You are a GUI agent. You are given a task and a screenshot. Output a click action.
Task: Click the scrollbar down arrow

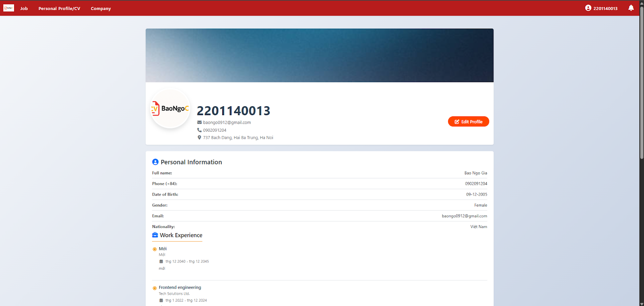coord(642,304)
